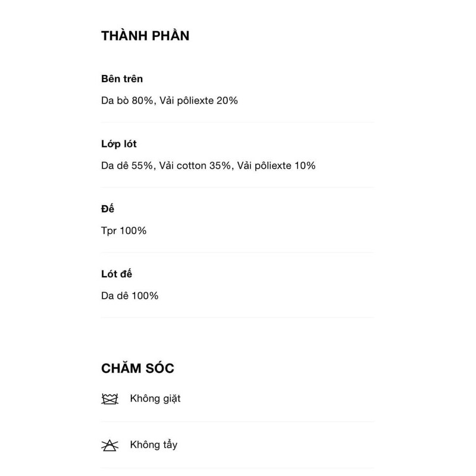Click the do-not-bleach triangle icon
476x476 pixels.
pyautogui.click(x=109, y=445)
